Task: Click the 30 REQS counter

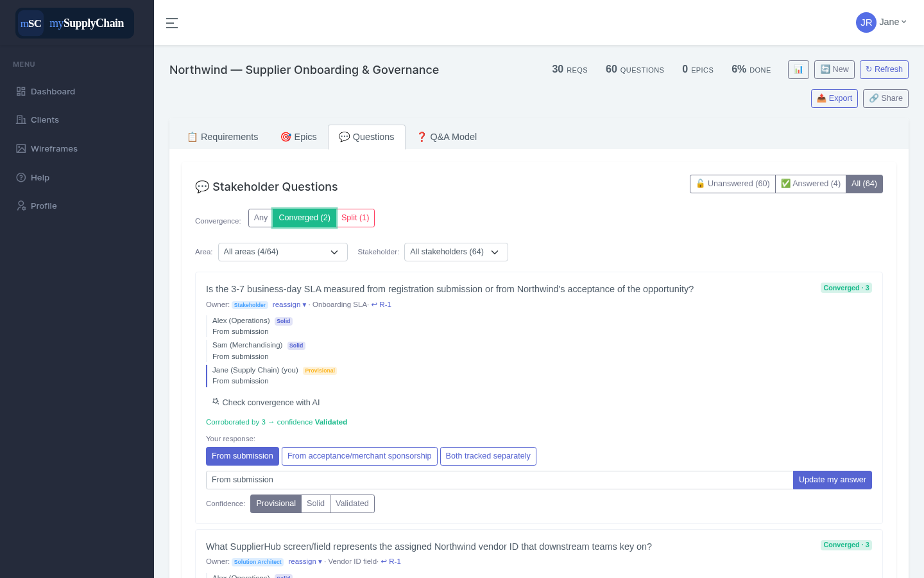Action: [570, 69]
